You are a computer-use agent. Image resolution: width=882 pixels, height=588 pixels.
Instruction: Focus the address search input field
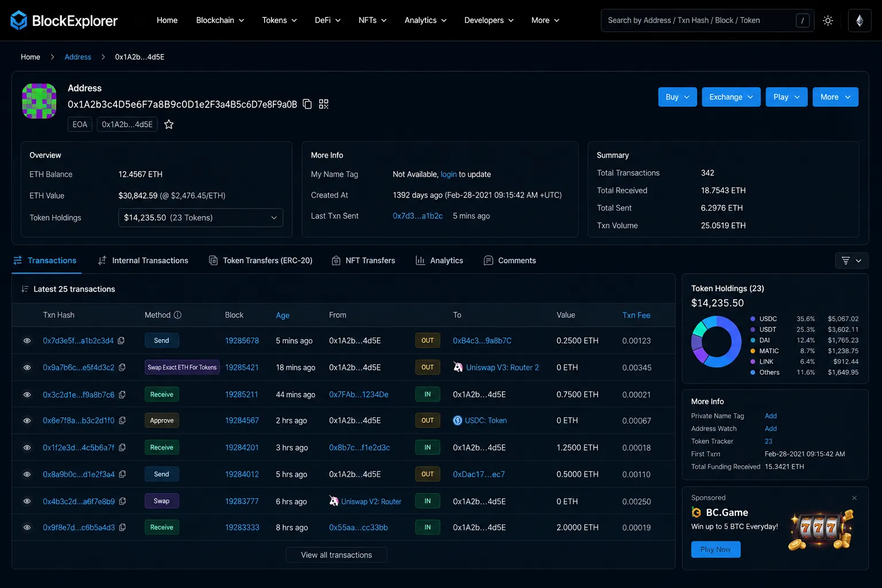click(699, 20)
